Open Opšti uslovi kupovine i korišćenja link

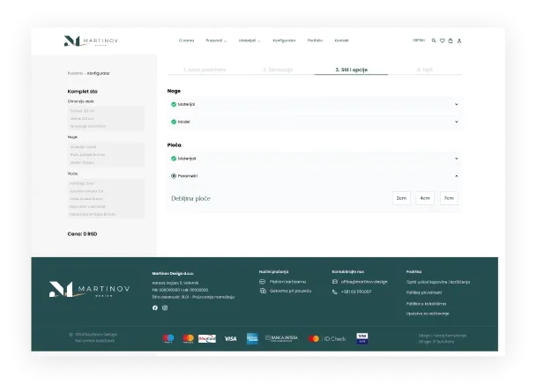(438, 282)
